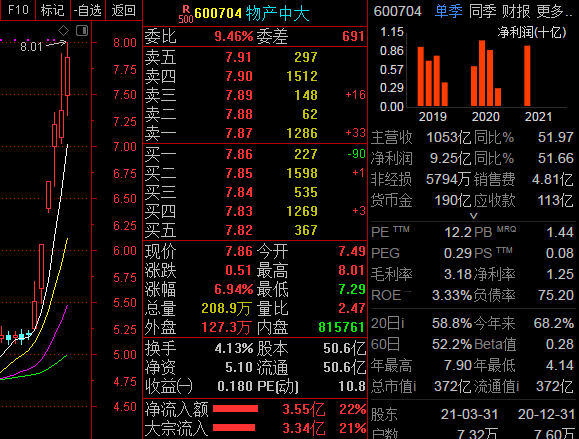Toggle the side panel layout icon
Image resolution: width=579 pixels, height=439 pixels.
(x=82, y=31)
